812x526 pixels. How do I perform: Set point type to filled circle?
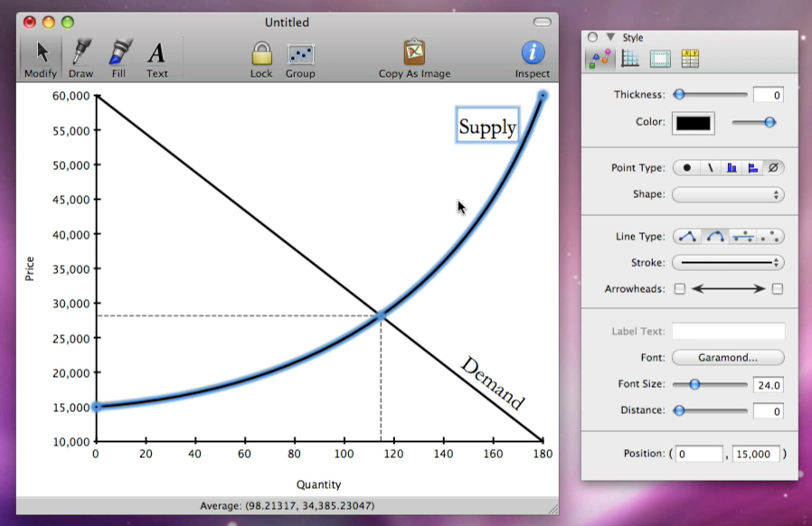[x=686, y=168]
